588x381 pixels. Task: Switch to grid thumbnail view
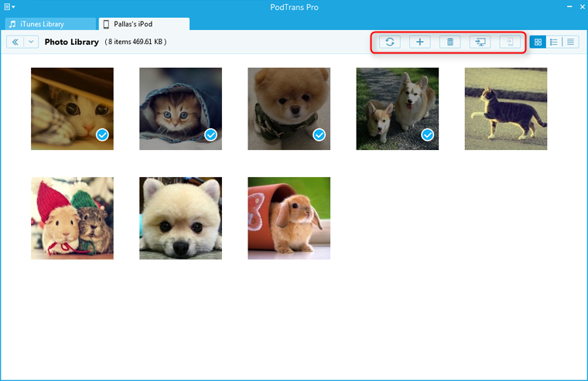pos(538,42)
